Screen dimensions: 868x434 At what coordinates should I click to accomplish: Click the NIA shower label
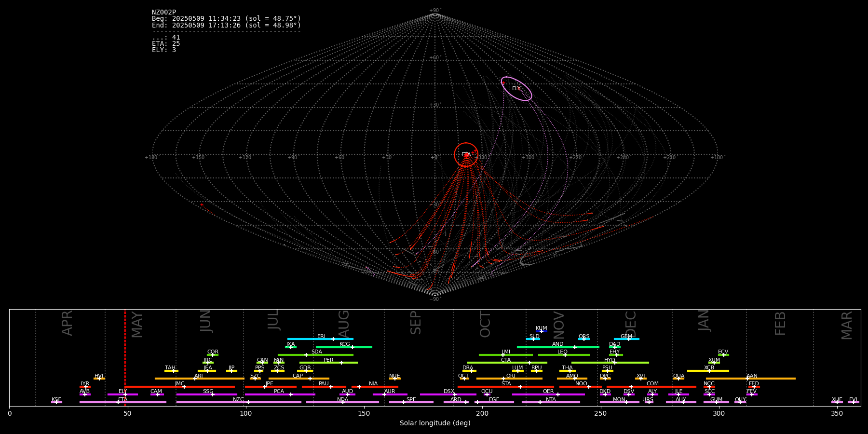pos(373,384)
